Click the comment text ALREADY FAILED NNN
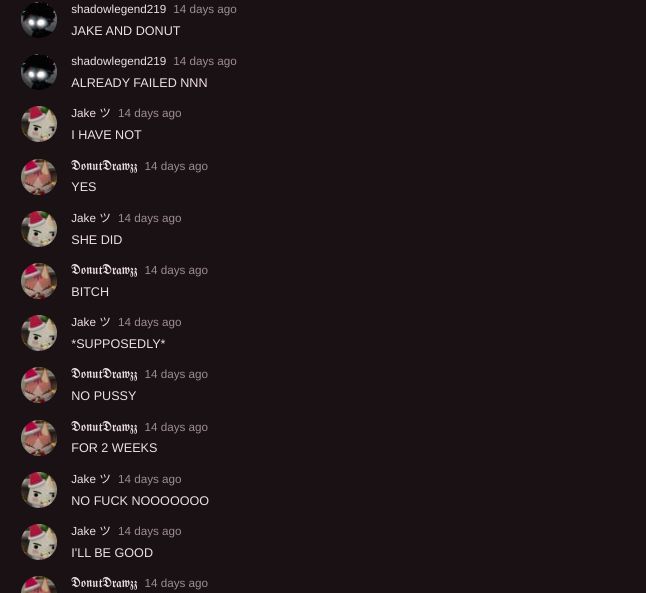646x593 pixels. click(x=139, y=83)
